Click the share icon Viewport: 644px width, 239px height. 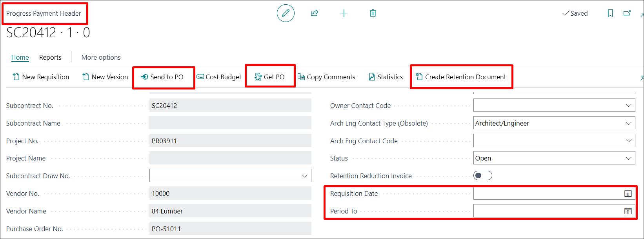pyautogui.click(x=315, y=13)
